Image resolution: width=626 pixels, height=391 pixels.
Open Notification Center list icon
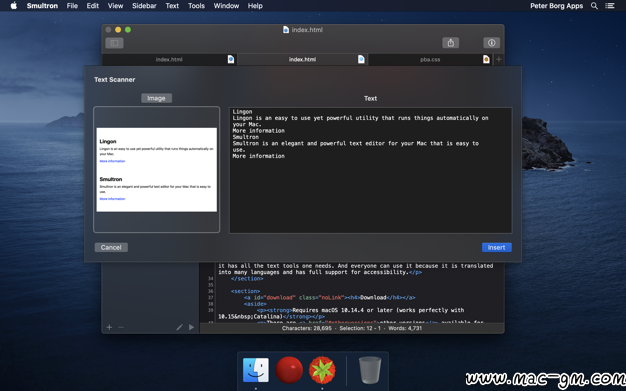pos(610,6)
